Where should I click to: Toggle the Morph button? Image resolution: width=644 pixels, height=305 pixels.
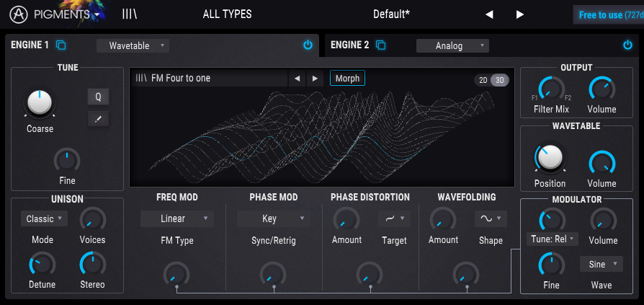pos(347,78)
